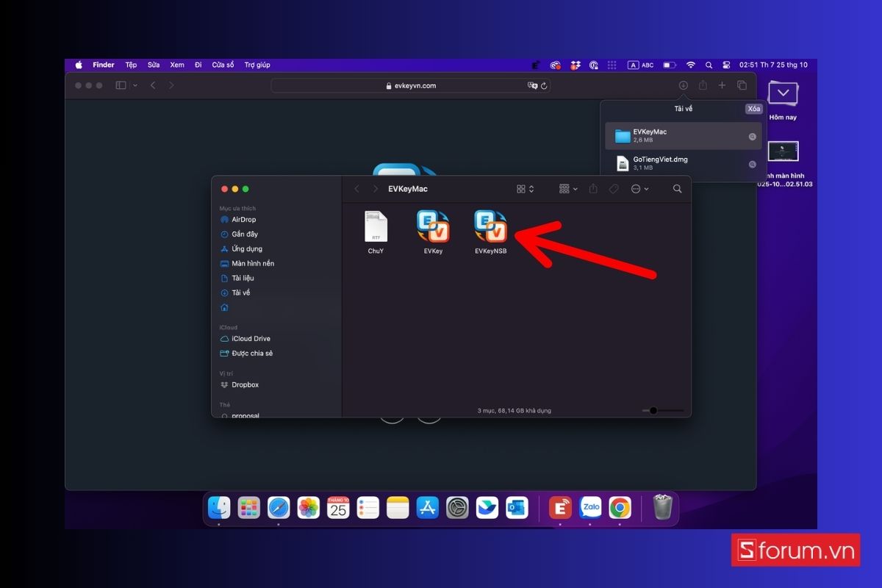
Task: Toggle the Safari sidebar button
Action: (121, 85)
